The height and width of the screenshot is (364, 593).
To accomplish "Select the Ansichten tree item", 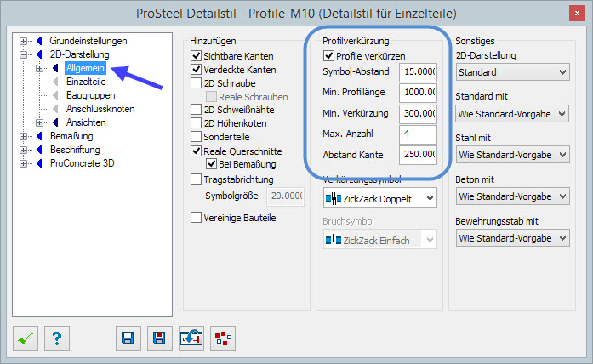I will [86, 122].
